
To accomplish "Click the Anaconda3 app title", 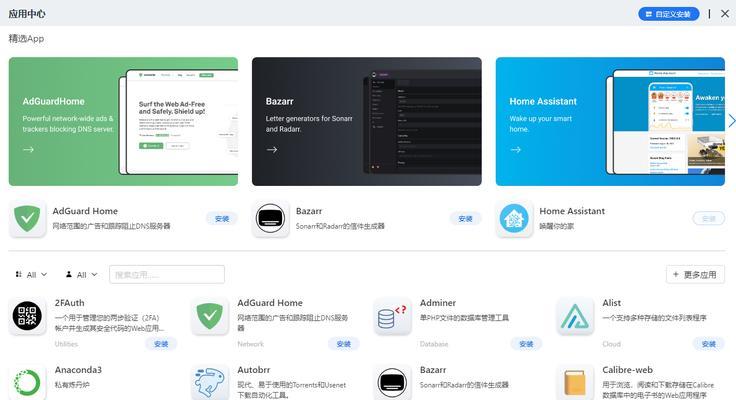I will (78, 369).
